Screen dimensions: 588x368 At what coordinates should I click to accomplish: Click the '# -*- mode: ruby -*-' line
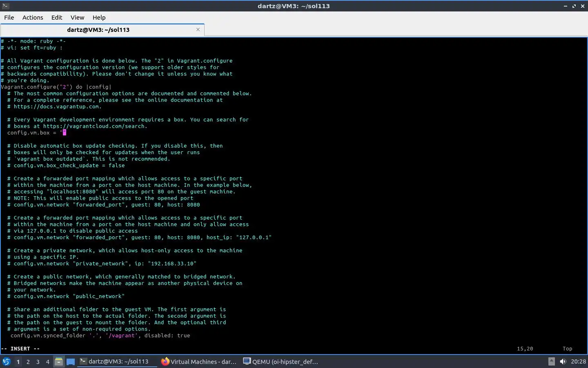[x=33, y=41]
